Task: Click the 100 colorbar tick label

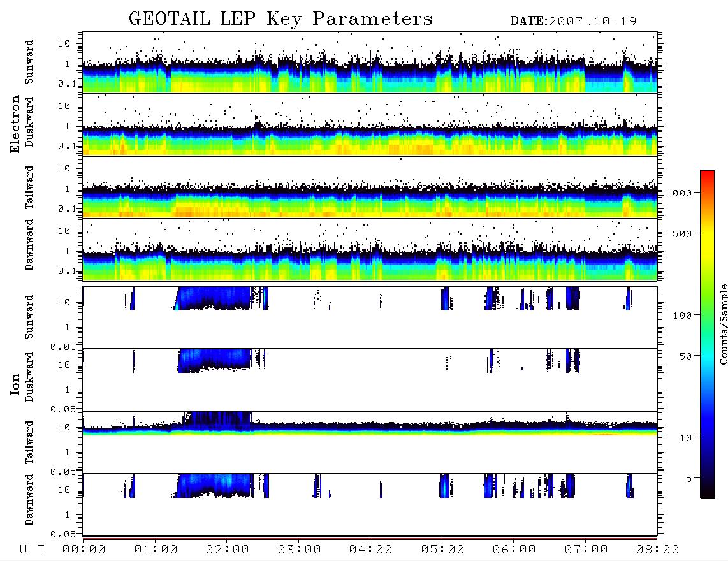Action: click(683, 316)
